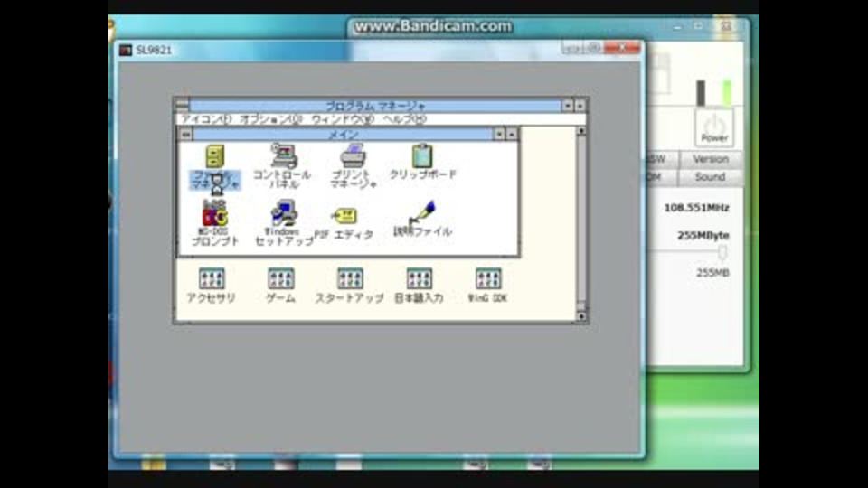Open the アクセサリ program group
Viewport: 868px width, 488px height.
coord(212,286)
